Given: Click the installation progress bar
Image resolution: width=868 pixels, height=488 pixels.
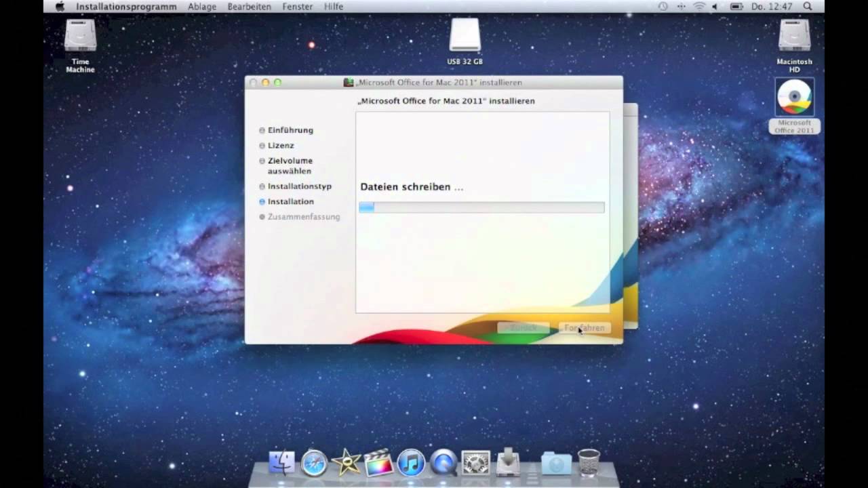Looking at the screenshot, I should [481, 207].
